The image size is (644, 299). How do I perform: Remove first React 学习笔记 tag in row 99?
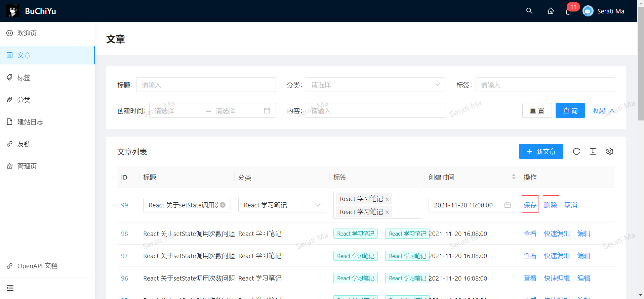coord(387,199)
